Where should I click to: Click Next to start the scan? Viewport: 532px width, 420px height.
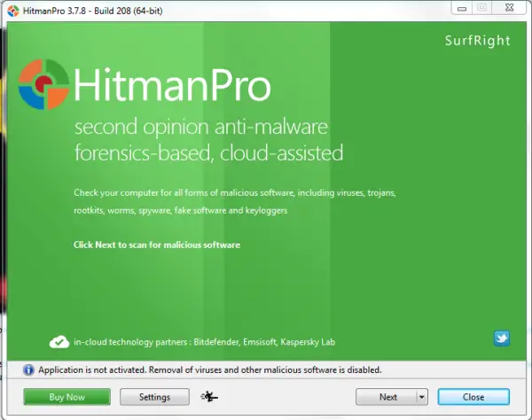(386, 397)
